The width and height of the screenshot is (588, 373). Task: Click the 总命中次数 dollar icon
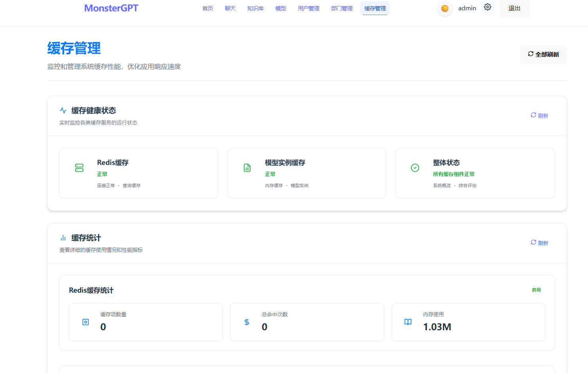coord(247,322)
